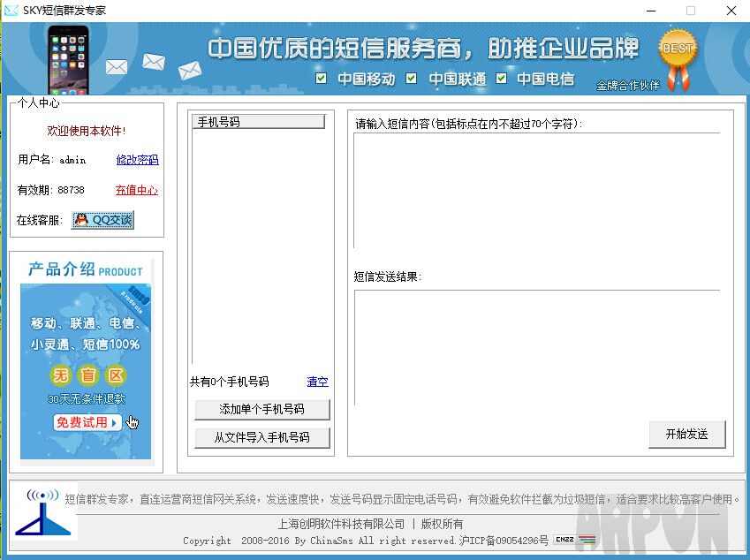
Task: Toggle the 中国电信 checkbox
Action: [x=501, y=78]
